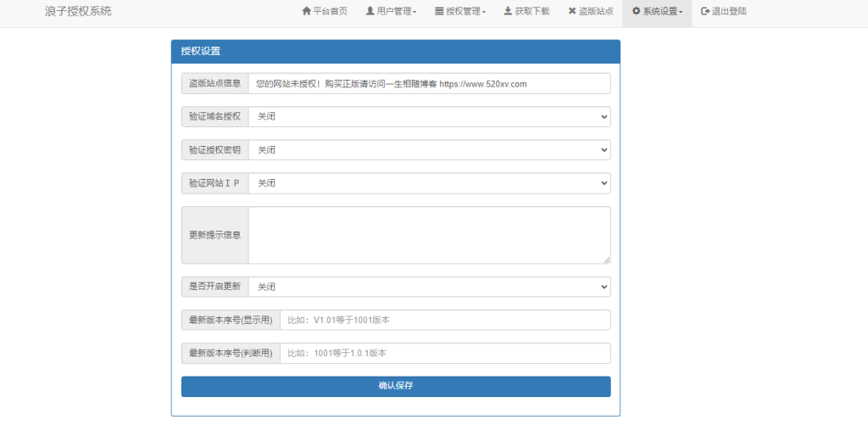Screen dimensions: 868x447
Task: Click the 验证网站ＩＰ label
Action: [214, 183]
